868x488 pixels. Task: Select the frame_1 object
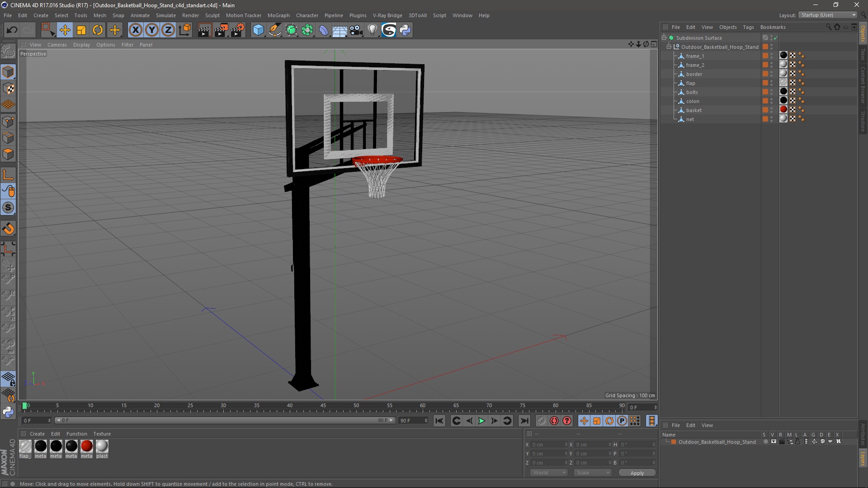(x=695, y=56)
